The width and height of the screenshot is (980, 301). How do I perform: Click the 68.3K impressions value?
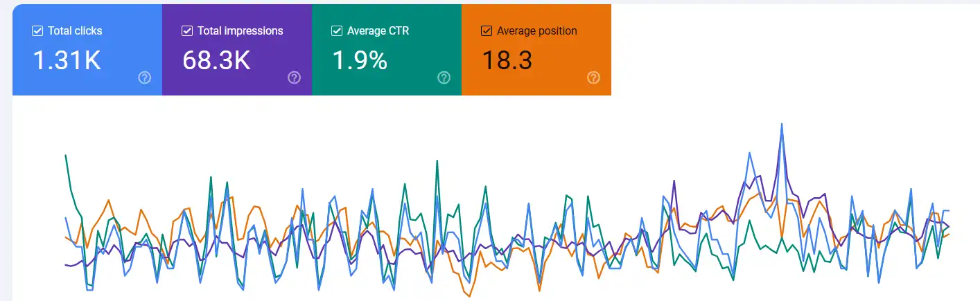216,61
